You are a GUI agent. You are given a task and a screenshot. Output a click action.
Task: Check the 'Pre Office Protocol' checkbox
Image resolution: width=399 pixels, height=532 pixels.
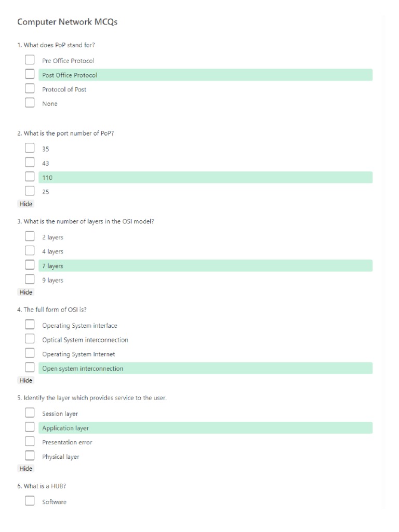coord(30,60)
